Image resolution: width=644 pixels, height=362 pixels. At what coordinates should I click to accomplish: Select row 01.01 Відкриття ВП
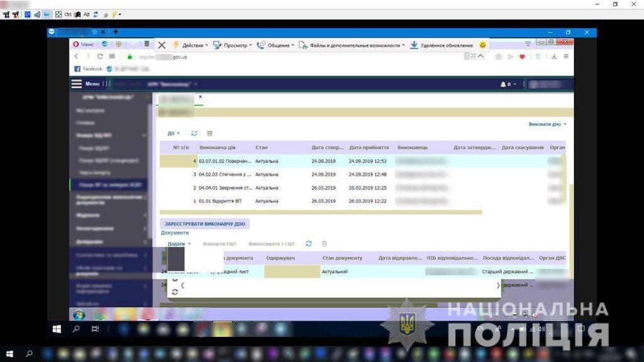click(362, 201)
